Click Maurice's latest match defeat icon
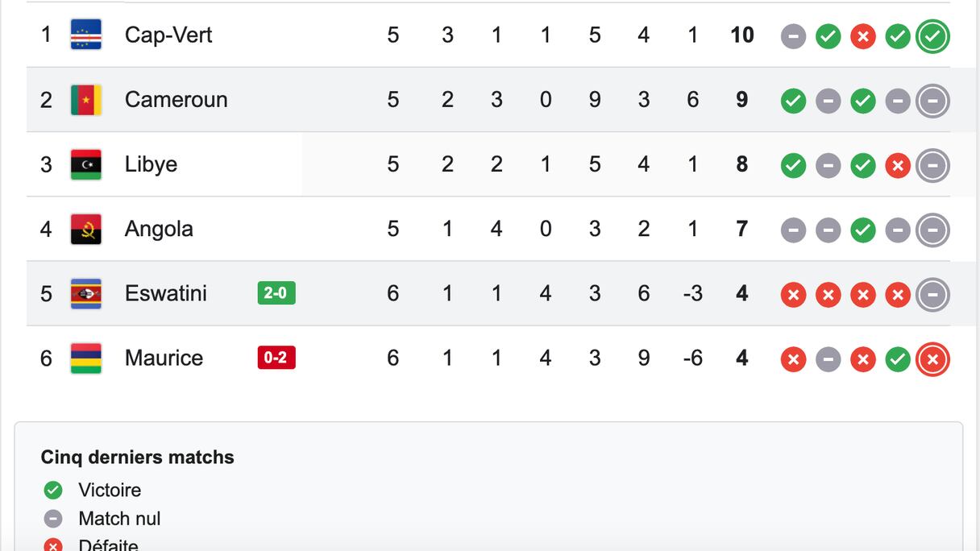980x551 pixels. tap(932, 359)
